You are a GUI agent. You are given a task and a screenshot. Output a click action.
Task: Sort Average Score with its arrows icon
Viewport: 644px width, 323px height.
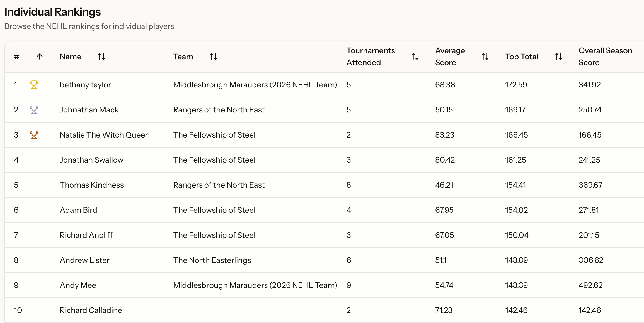[485, 57]
